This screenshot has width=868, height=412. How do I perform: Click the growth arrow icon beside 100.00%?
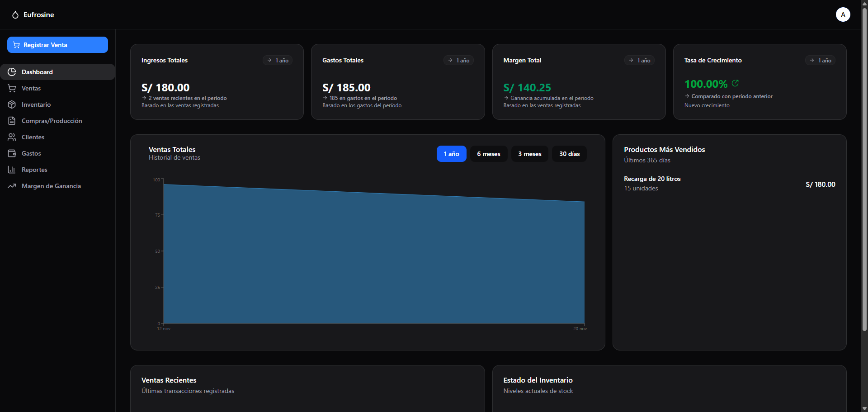pyautogui.click(x=735, y=83)
